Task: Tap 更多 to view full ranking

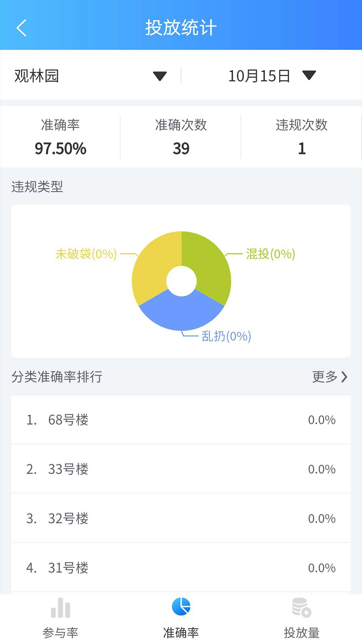Action: pos(325,377)
